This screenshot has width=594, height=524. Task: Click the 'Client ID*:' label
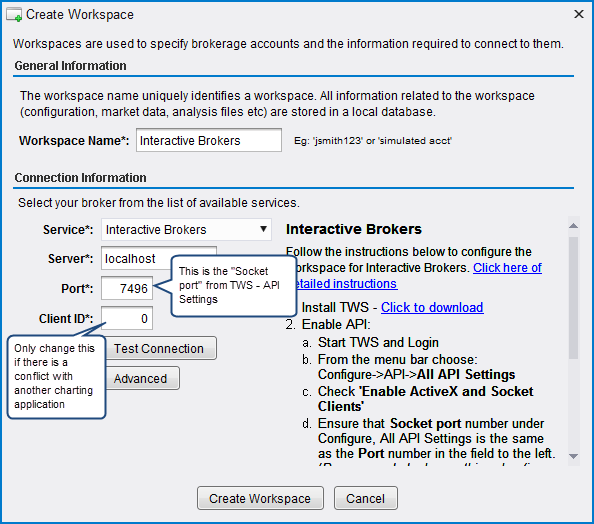(x=66, y=319)
